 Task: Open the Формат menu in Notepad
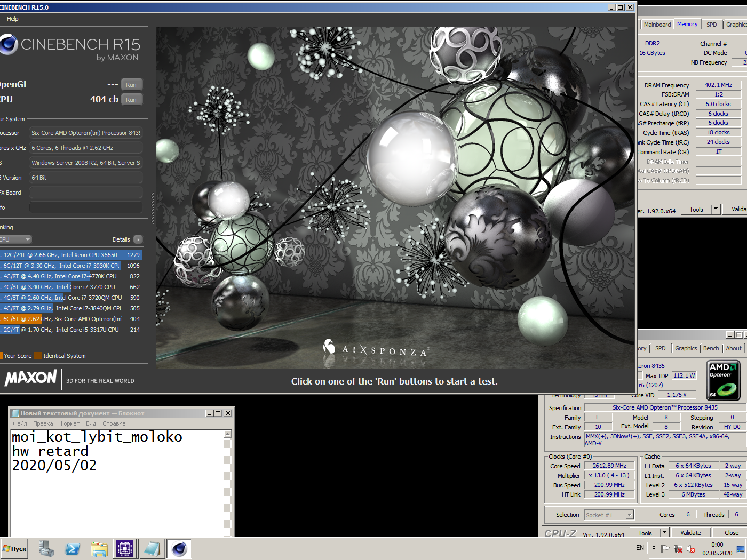[69, 423]
